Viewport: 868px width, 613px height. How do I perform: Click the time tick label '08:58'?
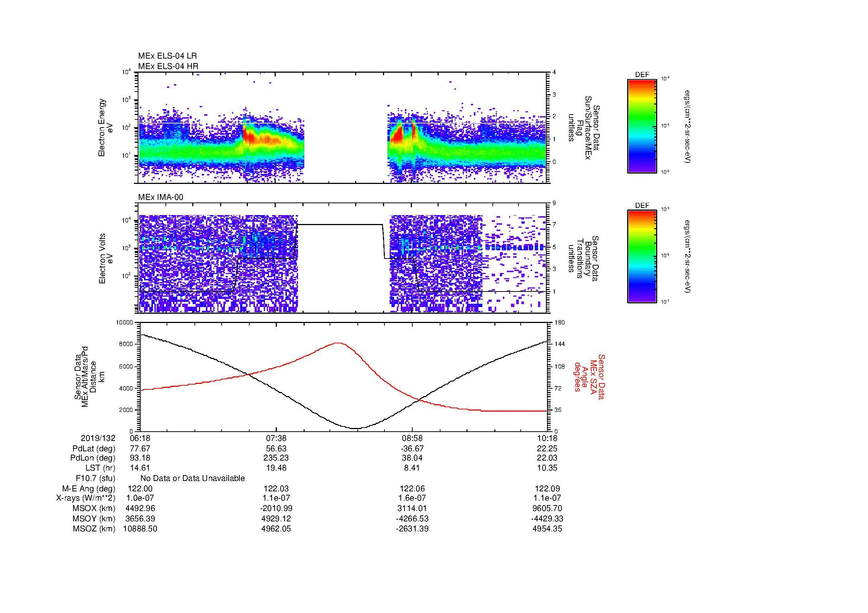(412, 438)
